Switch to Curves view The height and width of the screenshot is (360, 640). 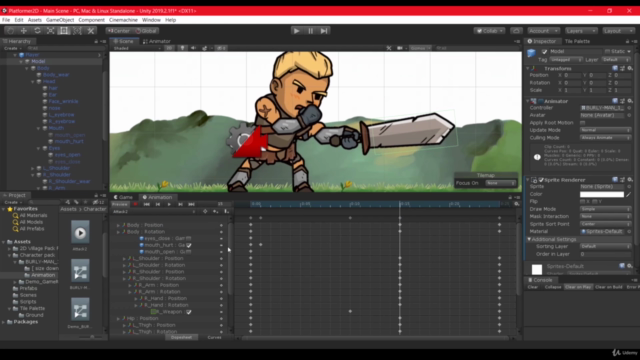[214, 338]
